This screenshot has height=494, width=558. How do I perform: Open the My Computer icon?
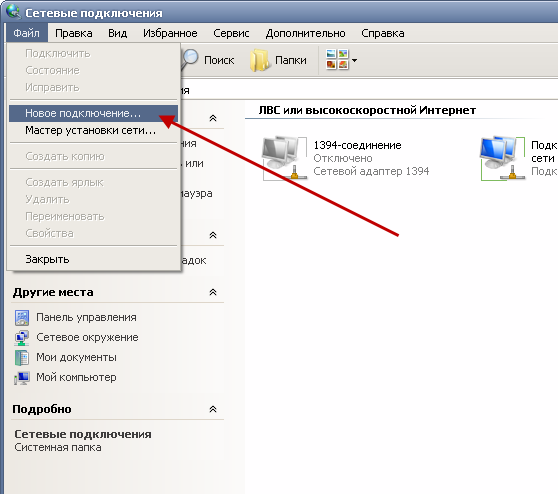[22, 378]
